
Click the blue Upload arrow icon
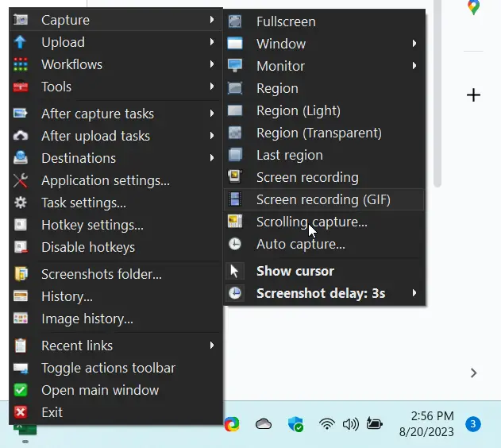pyautogui.click(x=20, y=42)
